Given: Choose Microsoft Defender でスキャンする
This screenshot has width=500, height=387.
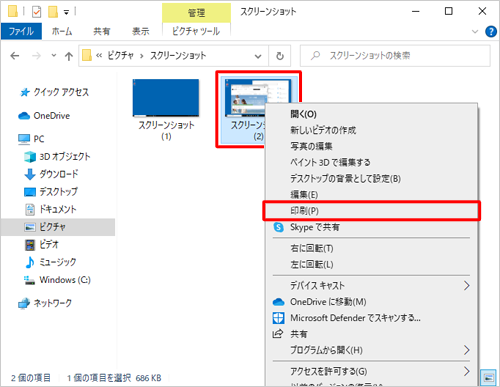Looking at the screenshot, I should pos(371,318).
